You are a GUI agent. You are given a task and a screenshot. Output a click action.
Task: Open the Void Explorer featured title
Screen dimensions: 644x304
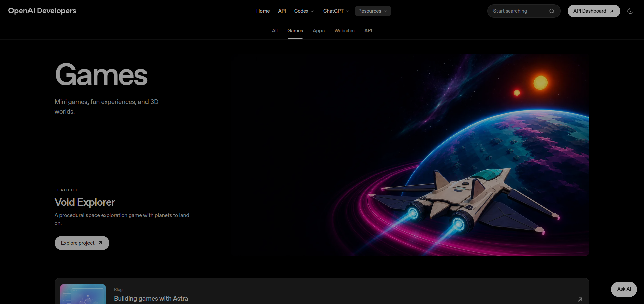(x=85, y=202)
